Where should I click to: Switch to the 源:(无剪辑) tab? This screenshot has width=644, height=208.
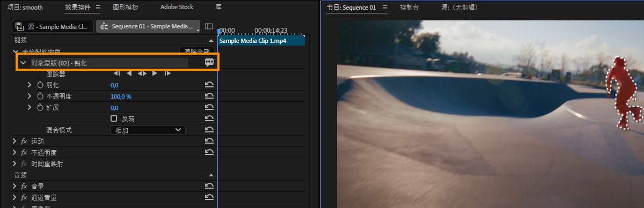(x=459, y=8)
